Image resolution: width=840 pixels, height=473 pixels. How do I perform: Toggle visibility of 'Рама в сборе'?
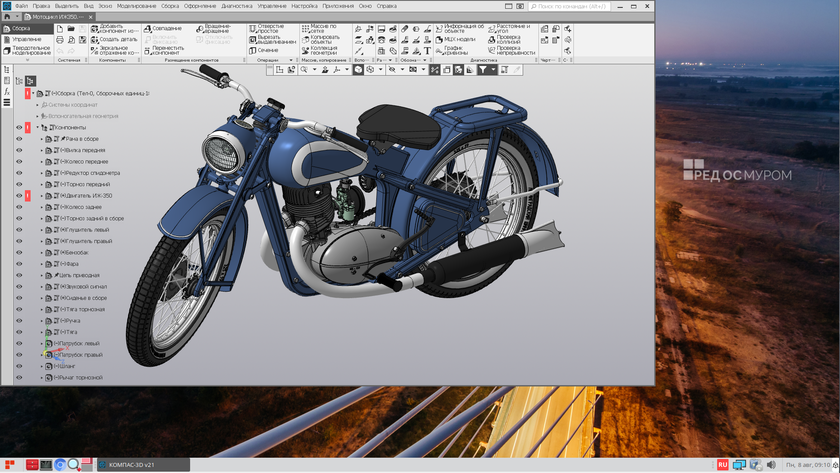[18, 139]
